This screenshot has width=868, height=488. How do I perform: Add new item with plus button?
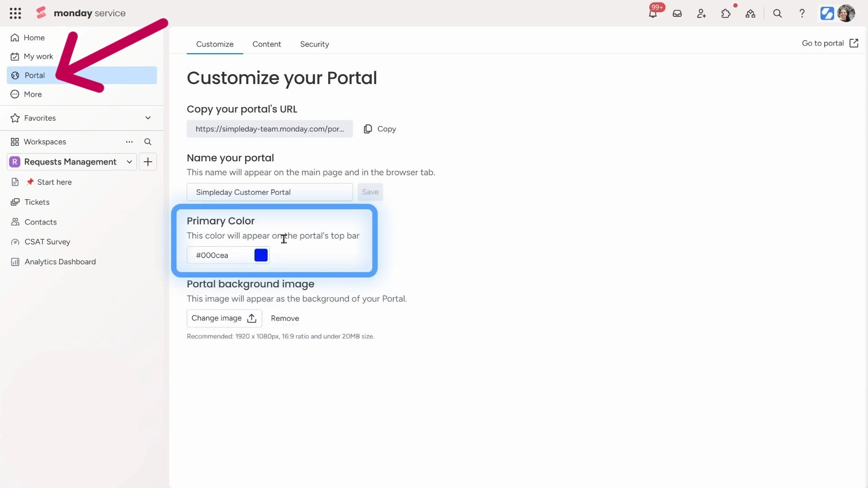(x=148, y=162)
